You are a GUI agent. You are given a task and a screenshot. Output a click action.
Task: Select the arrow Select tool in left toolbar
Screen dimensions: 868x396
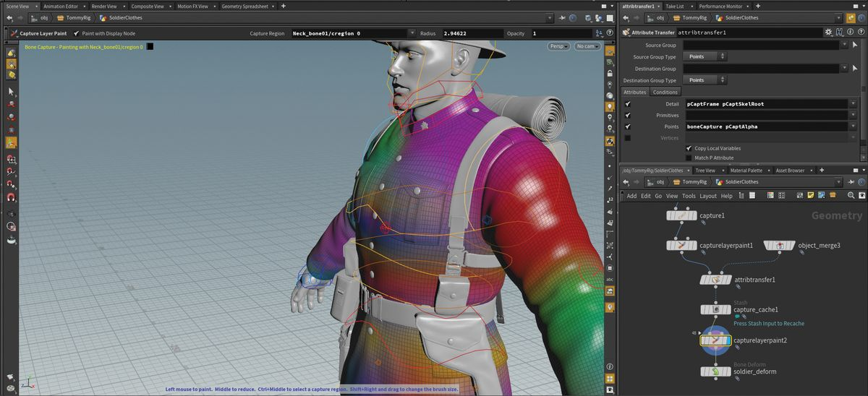click(x=12, y=92)
